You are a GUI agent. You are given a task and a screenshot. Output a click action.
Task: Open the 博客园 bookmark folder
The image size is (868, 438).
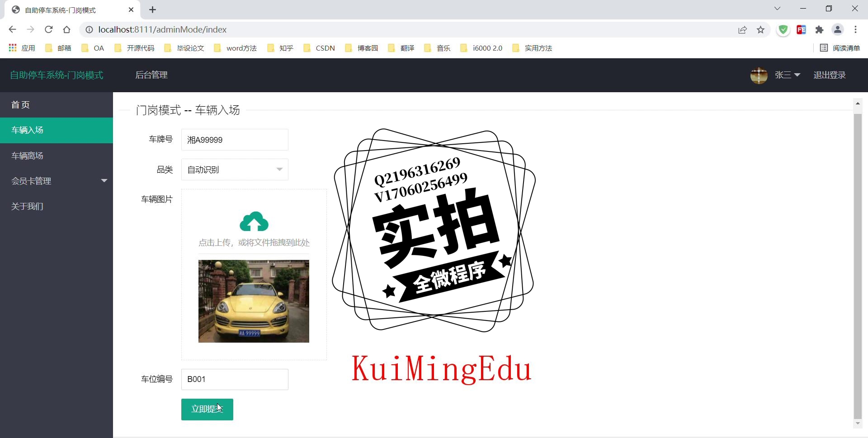362,48
